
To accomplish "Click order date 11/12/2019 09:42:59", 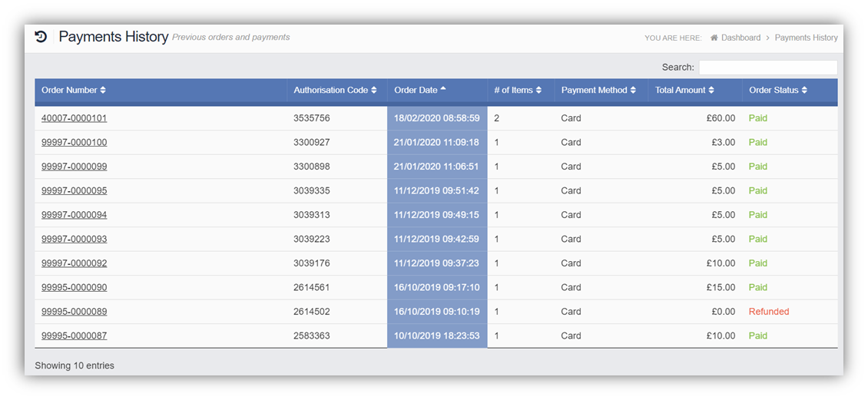I will 437,239.
